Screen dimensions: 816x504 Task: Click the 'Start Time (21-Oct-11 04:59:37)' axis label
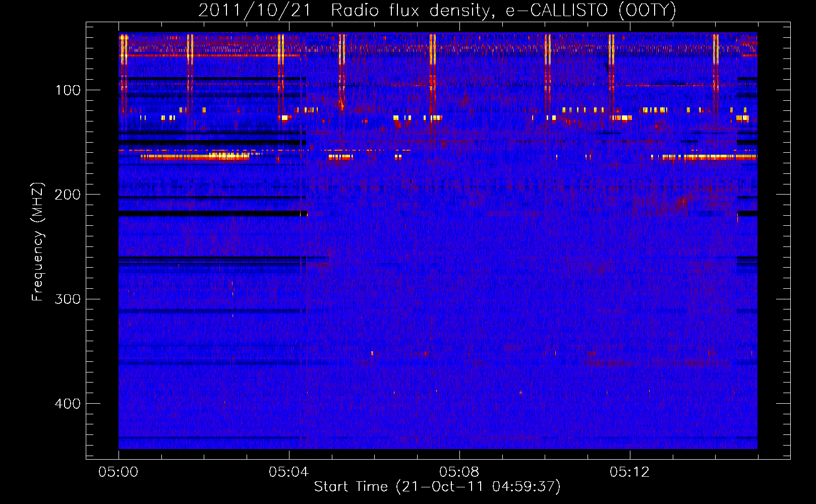[x=437, y=487]
